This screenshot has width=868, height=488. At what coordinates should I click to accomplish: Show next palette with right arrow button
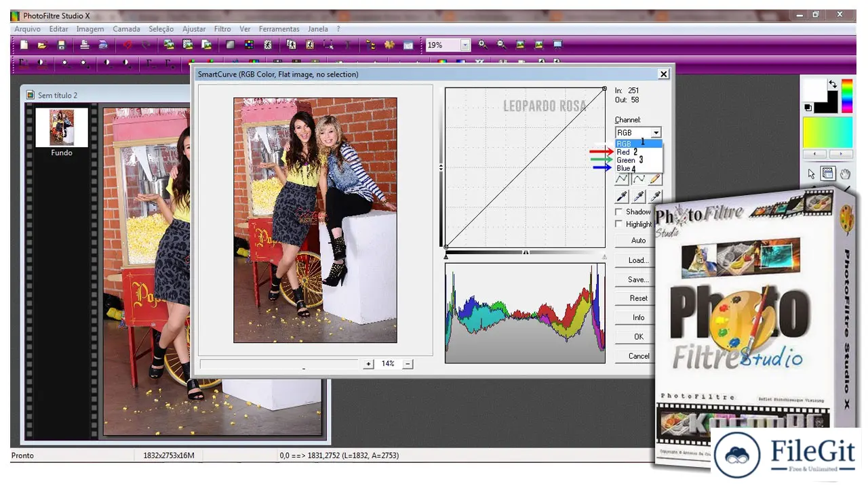click(x=841, y=155)
